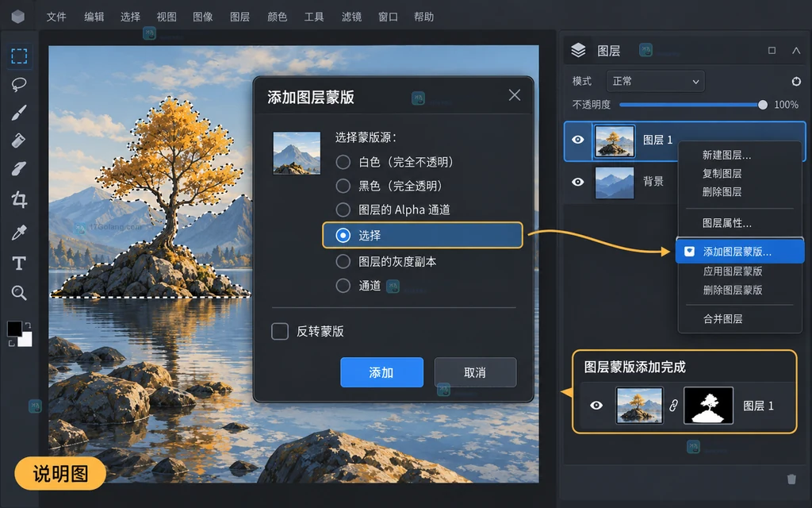812x508 pixels.
Task: Select the Zoom magnifier tool
Action: 19,293
